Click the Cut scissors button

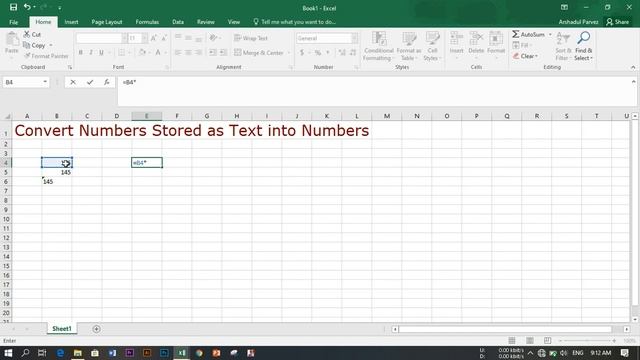(32, 35)
